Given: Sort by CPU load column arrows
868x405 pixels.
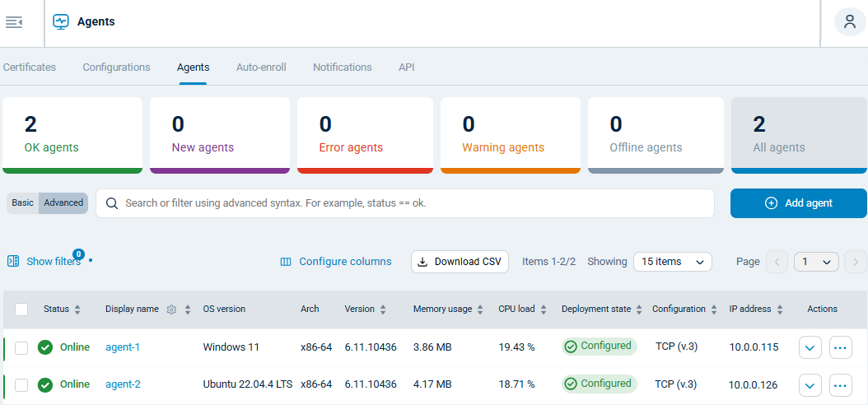Looking at the screenshot, I should [x=544, y=310].
